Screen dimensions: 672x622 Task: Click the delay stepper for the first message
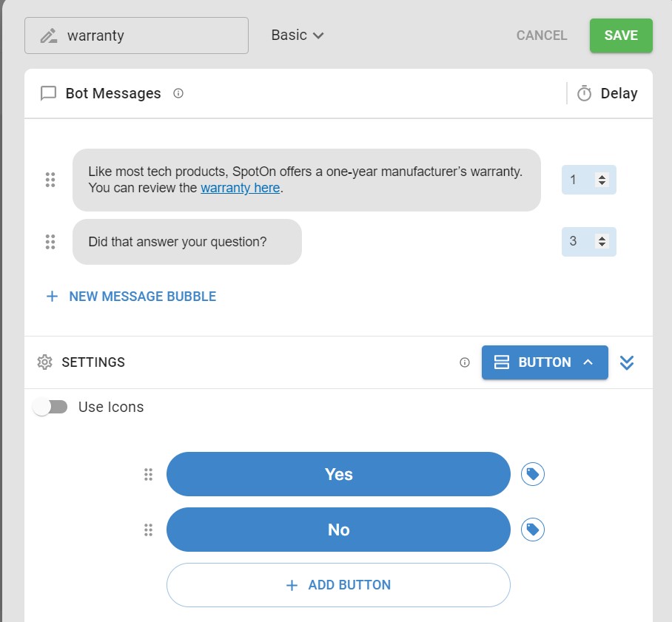(x=589, y=180)
